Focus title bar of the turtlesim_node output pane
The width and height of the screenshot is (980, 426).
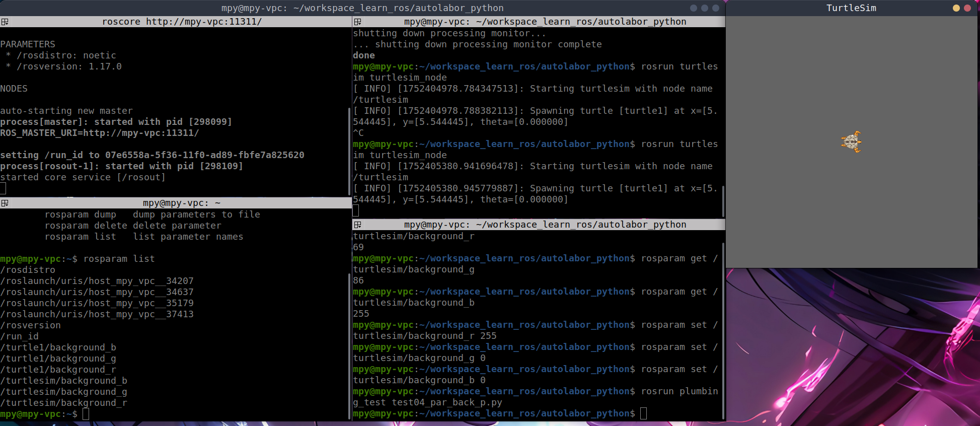point(545,22)
